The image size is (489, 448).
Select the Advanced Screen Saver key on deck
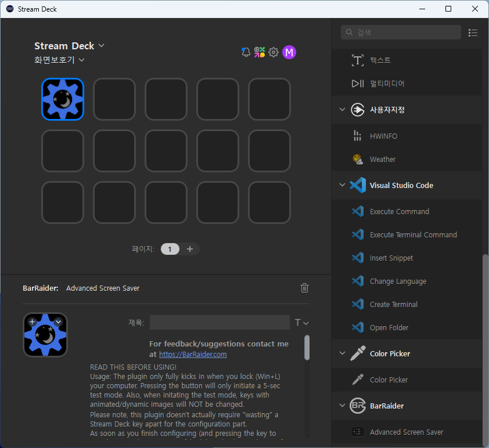(x=63, y=99)
